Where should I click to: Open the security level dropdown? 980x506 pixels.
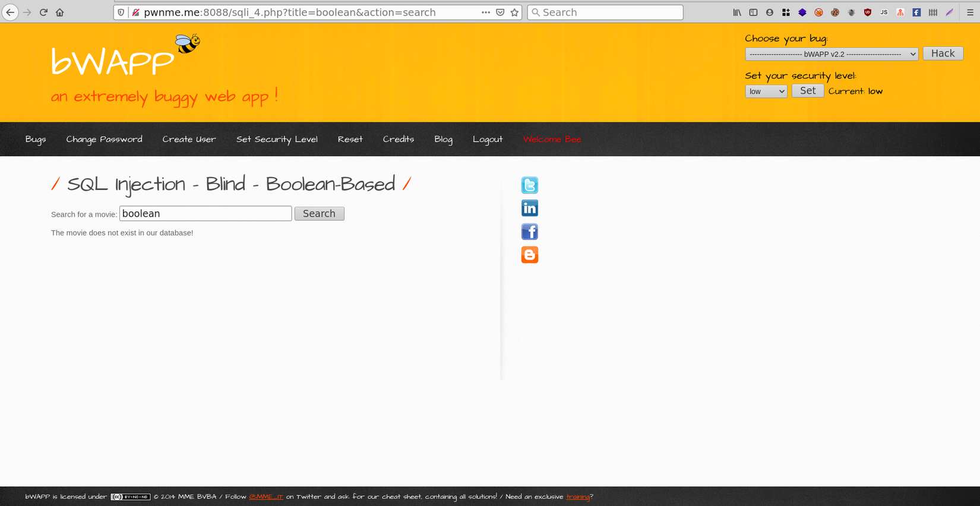(766, 91)
